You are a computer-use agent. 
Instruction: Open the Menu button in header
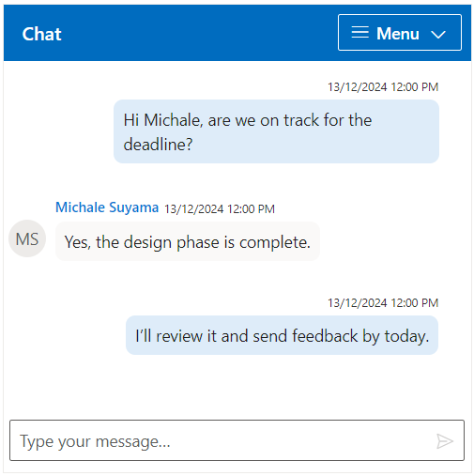click(400, 32)
